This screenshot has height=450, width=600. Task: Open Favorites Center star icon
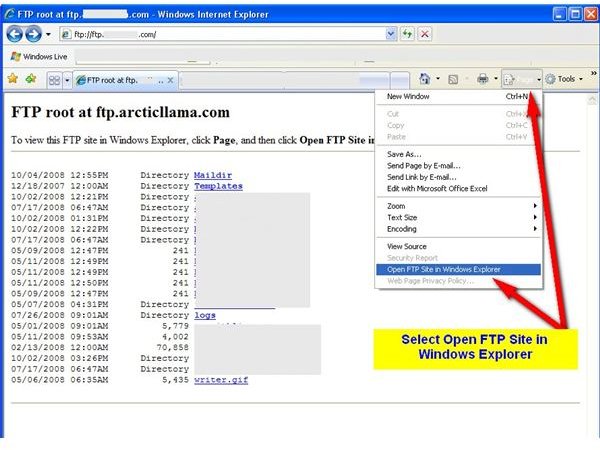13,79
